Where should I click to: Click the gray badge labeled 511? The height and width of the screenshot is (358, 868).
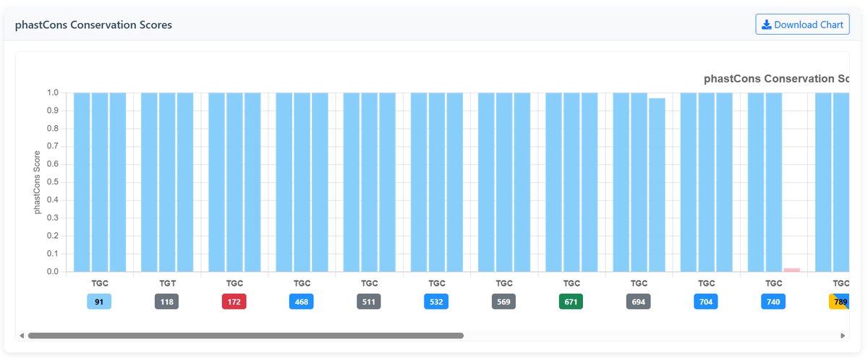[369, 302]
